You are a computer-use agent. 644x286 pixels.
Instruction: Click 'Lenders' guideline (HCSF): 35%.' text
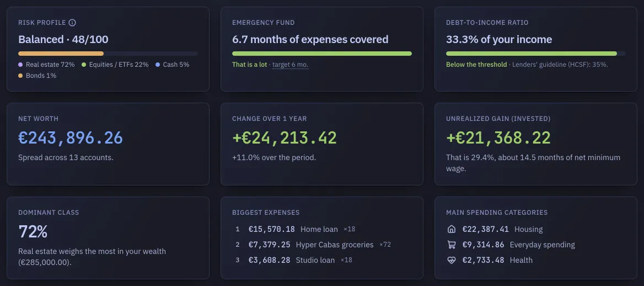[x=560, y=65]
